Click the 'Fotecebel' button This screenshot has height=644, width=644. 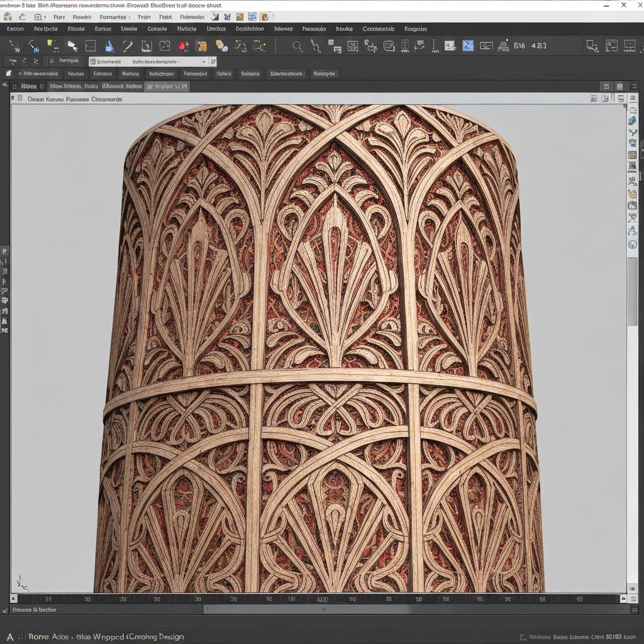click(195, 74)
